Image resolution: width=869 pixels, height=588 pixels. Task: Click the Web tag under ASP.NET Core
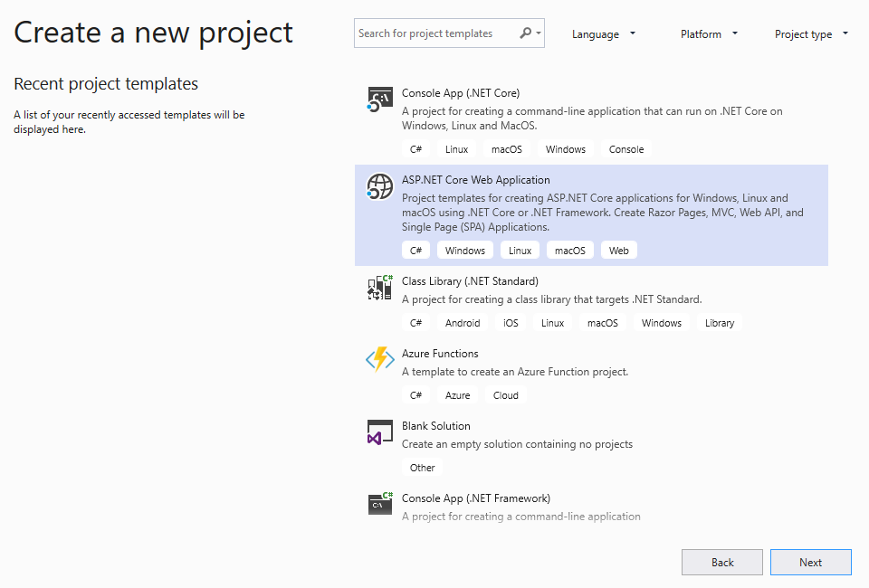(x=618, y=250)
